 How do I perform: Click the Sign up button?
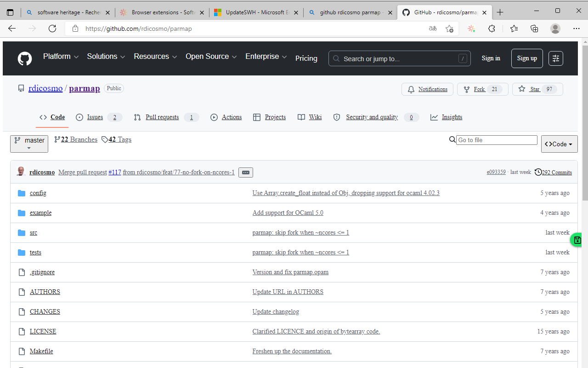tap(527, 58)
